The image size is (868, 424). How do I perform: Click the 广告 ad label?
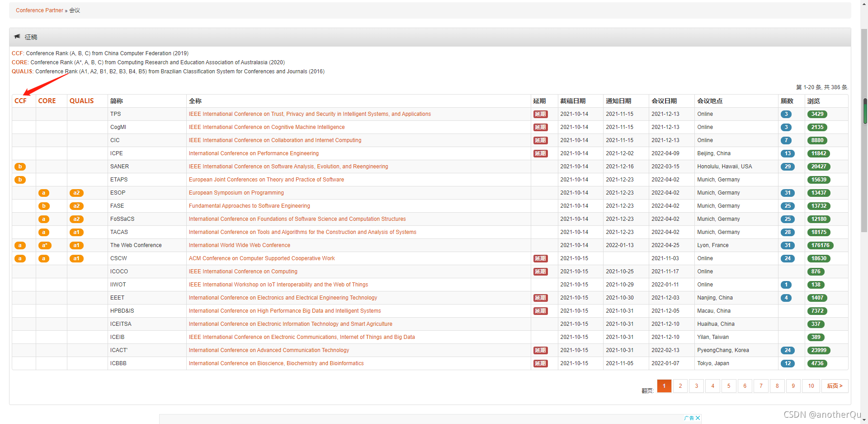tap(689, 418)
